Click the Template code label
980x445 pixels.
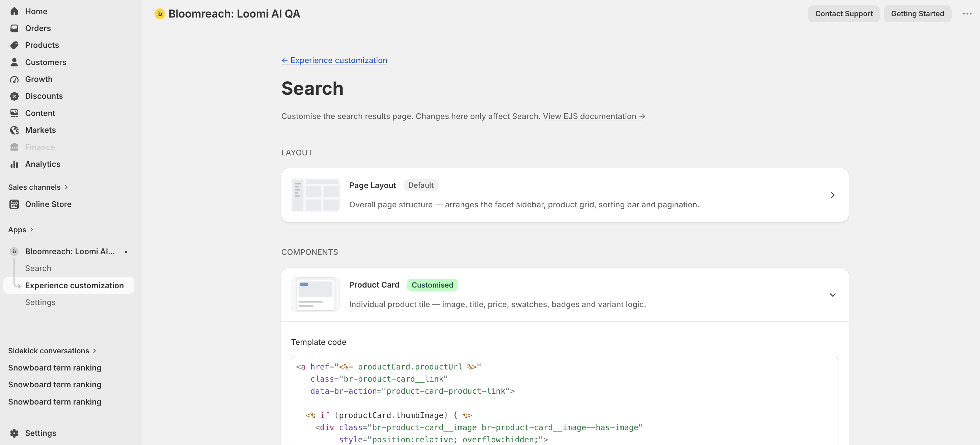[x=319, y=342]
